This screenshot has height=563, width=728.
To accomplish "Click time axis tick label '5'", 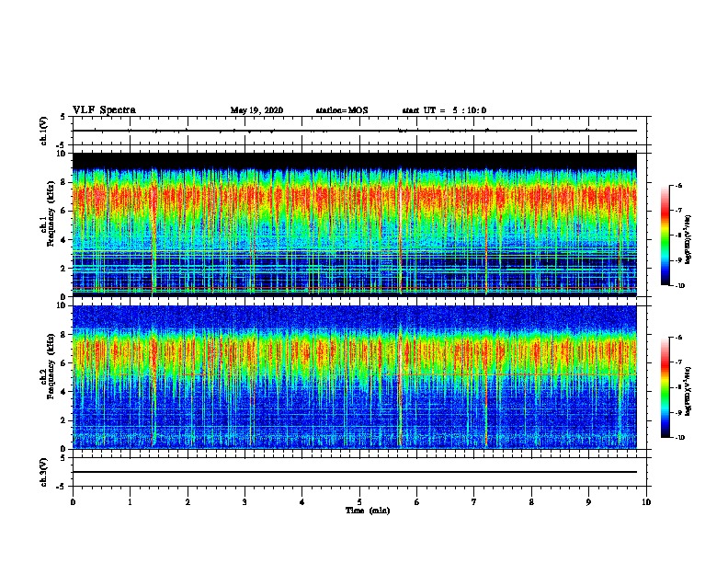I will point(359,502).
